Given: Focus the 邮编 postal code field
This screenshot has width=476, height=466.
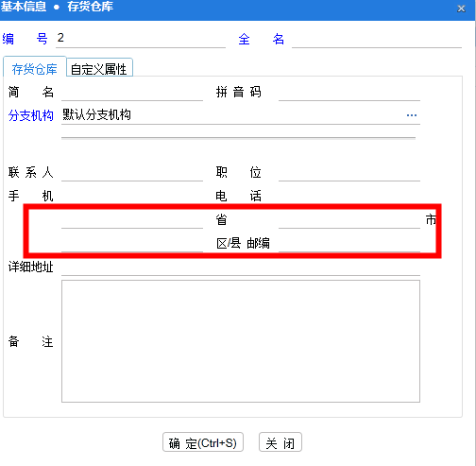Looking at the screenshot, I should (x=349, y=243).
